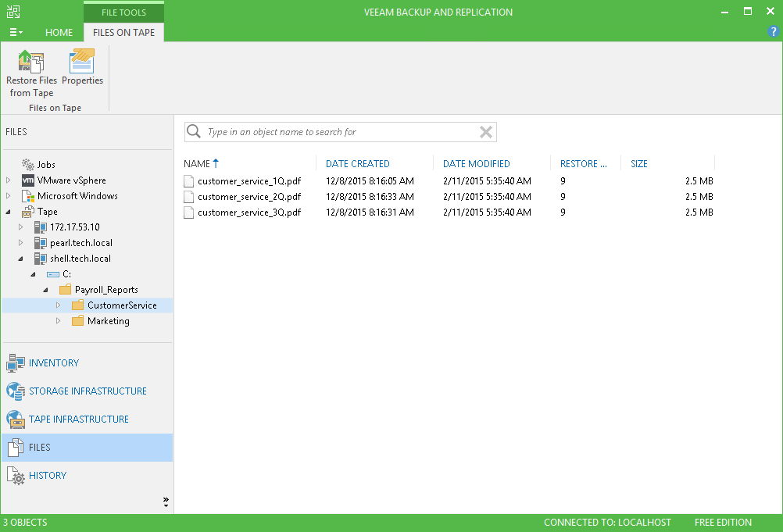Expand the 172.17.53.10 server node
The width and height of the screenshot is (783, 532).
click(20, 227)
